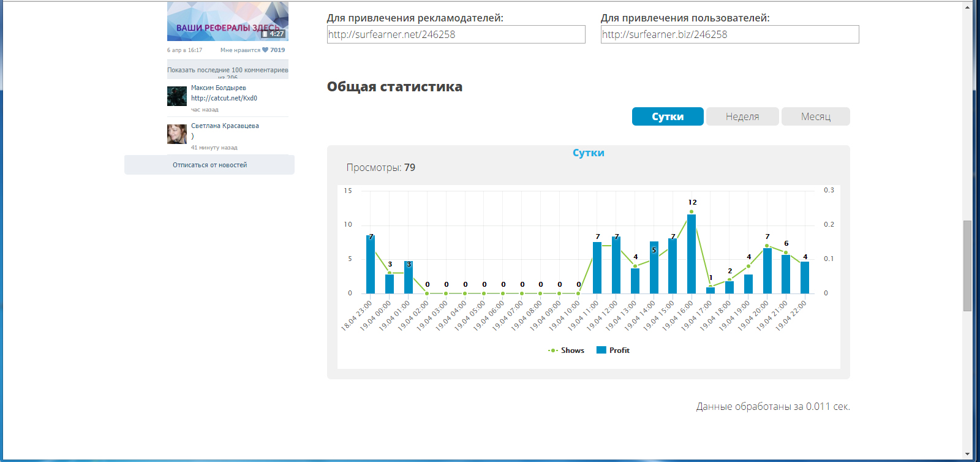The height and width of the screenshot is (462, 980).
Task: Click Светлана Красавцева's avatar picture
Action: (x=177, y=134)
